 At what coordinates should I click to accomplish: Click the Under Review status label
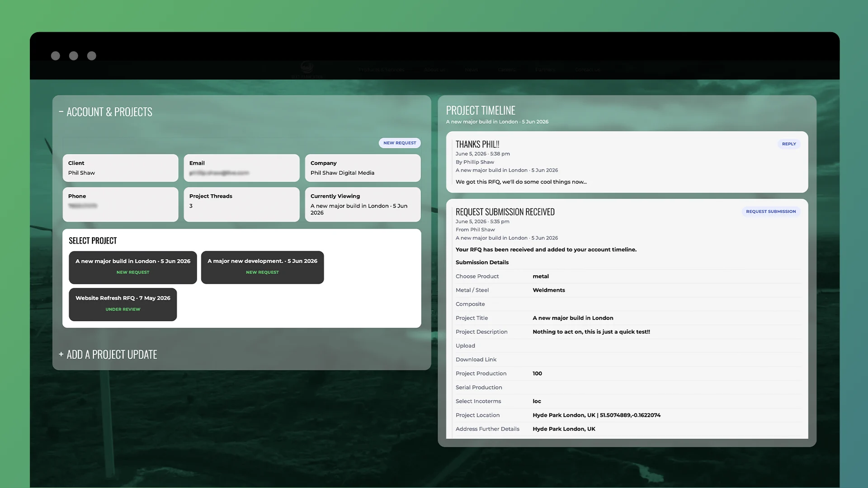[x=123, y=310]
